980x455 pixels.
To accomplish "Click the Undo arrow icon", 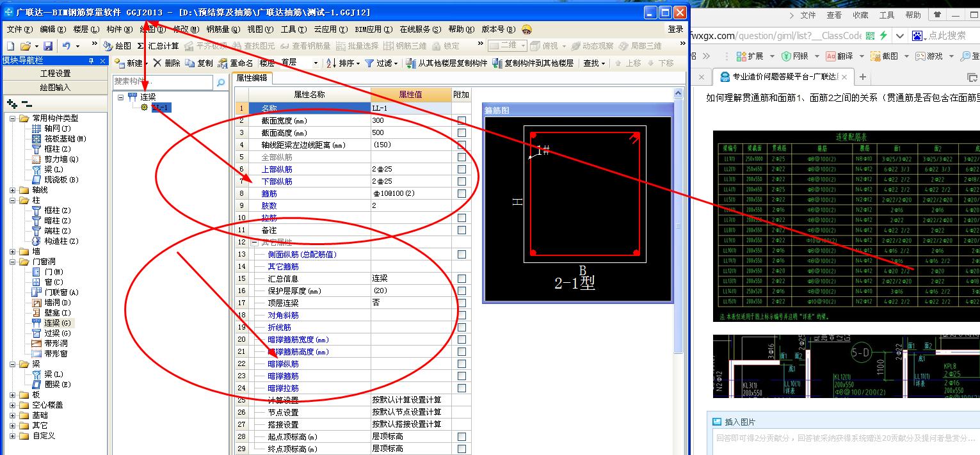I will pos(67,46).
